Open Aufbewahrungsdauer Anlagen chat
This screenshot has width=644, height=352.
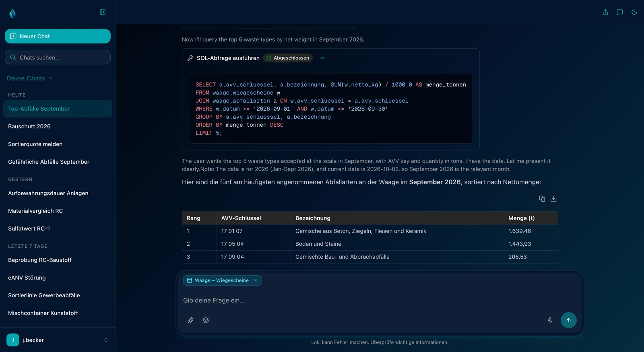(x=58, y=193)
